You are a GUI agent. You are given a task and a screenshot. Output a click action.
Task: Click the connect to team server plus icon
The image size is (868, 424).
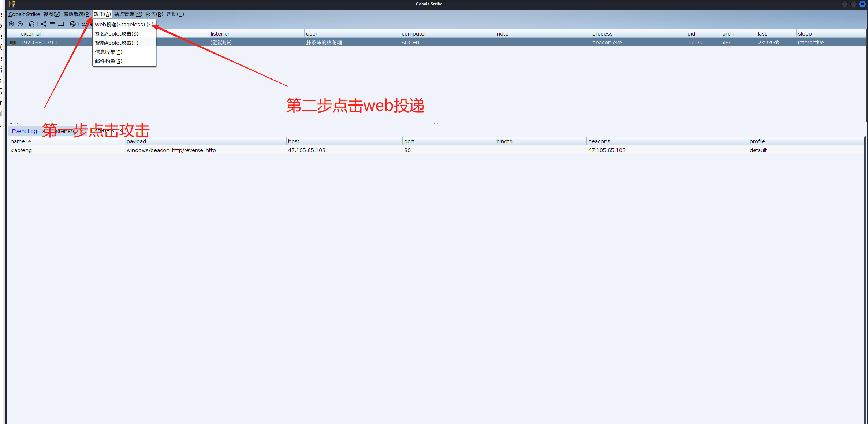(x=11, y=24)
